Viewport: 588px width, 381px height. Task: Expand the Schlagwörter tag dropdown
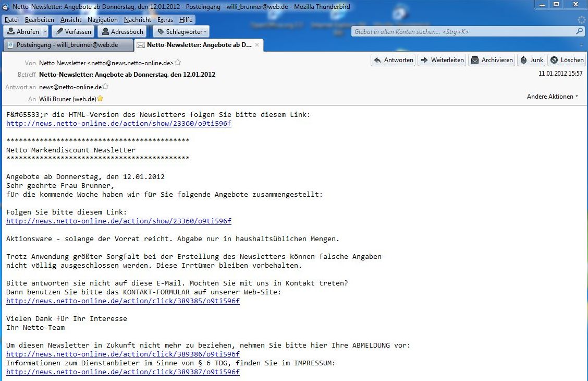pyautogui.click(x=181, y=31)
